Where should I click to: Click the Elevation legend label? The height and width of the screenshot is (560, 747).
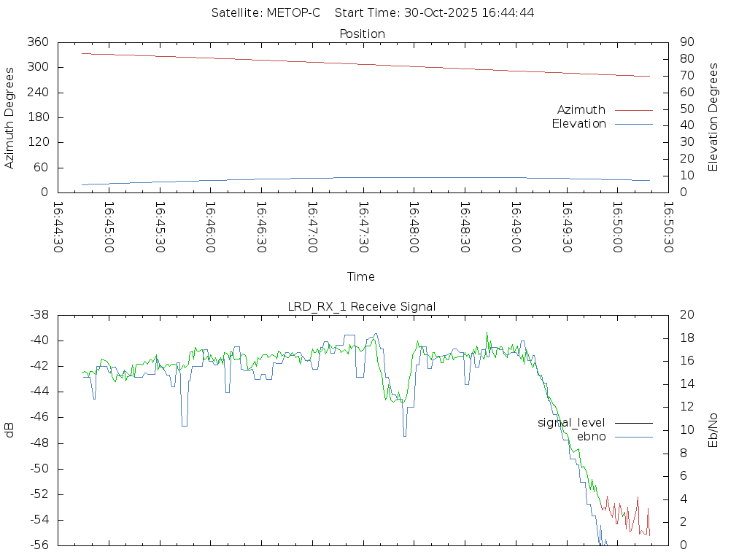point(578,124)
